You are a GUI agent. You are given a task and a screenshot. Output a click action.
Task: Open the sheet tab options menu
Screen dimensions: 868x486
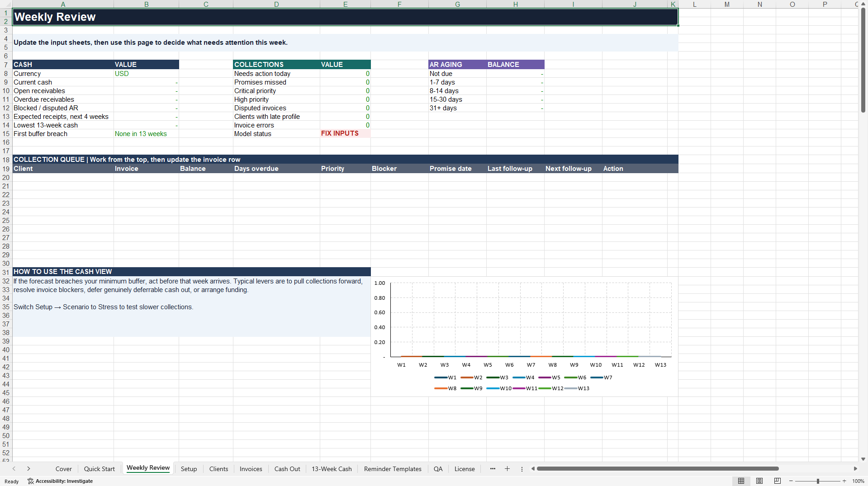coord(522,469)
